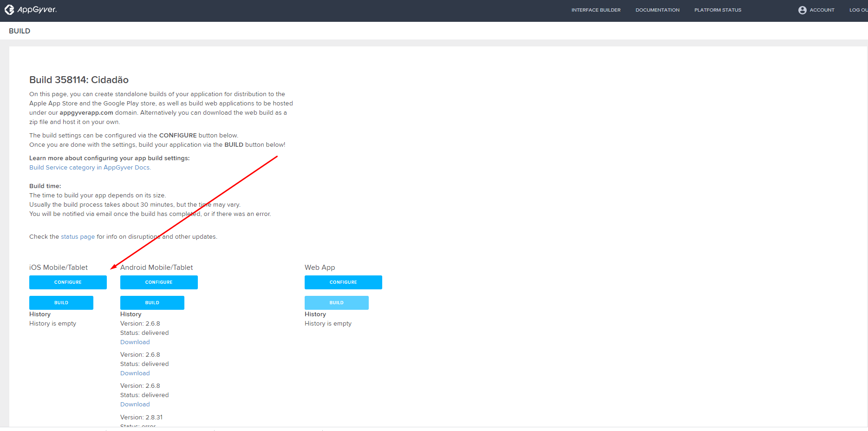Start the iOS build with Build button
This screenshot has width=868, height=431.
pyautogui.click(x=61, y=303)
